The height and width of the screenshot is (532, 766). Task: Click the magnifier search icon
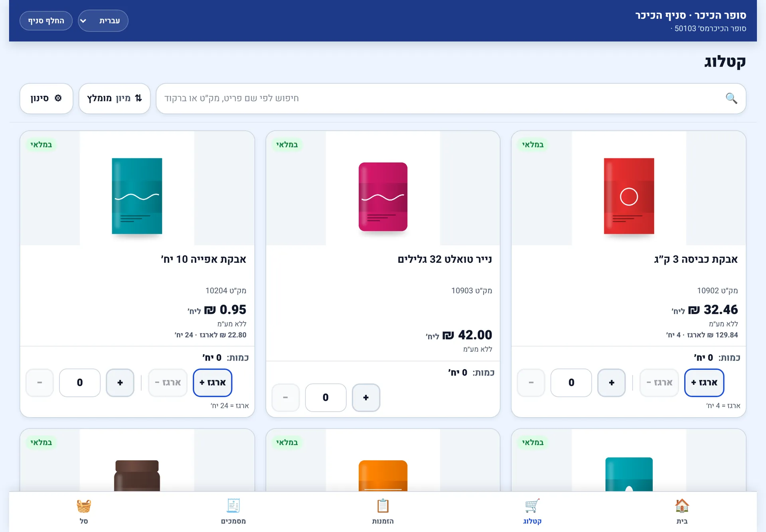[x=731, y=98]
